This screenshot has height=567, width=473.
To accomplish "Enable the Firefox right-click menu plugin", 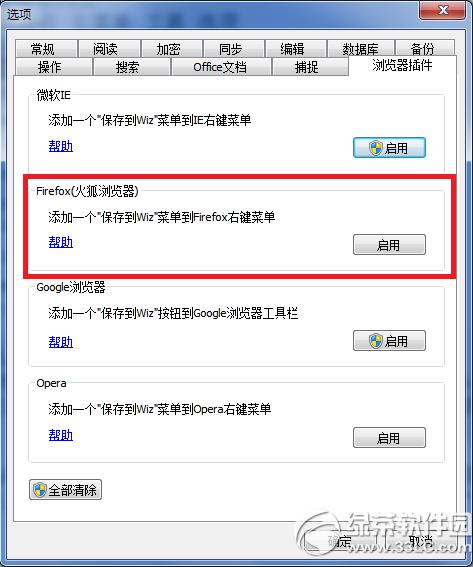I will pyautogui.click(x=389, y=245).
